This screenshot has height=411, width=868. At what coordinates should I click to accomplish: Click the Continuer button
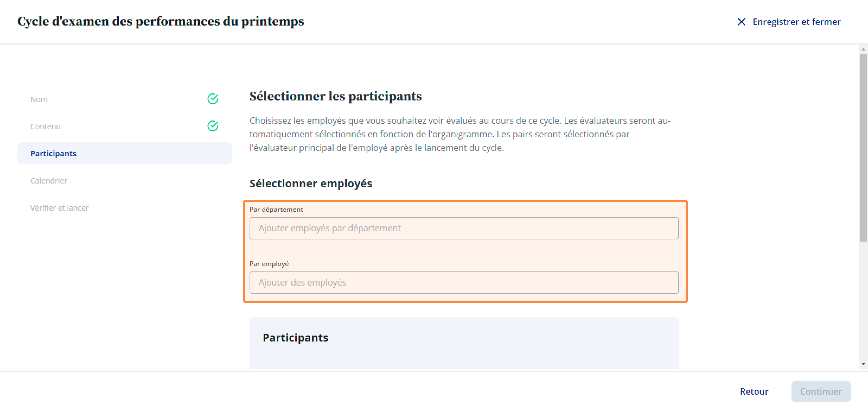[821, 391]
